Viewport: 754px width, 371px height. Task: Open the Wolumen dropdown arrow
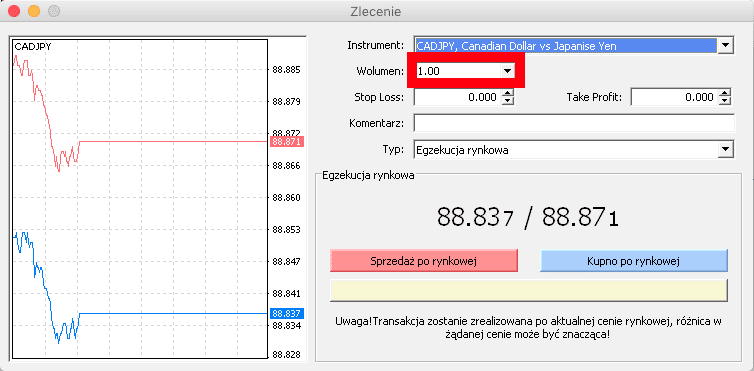[507, 71]
